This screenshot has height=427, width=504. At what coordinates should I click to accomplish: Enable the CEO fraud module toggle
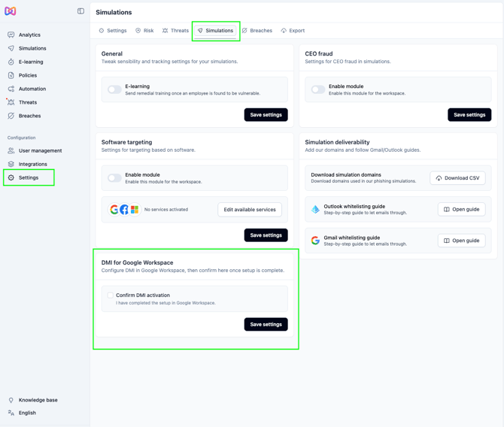tap(318, 89)
